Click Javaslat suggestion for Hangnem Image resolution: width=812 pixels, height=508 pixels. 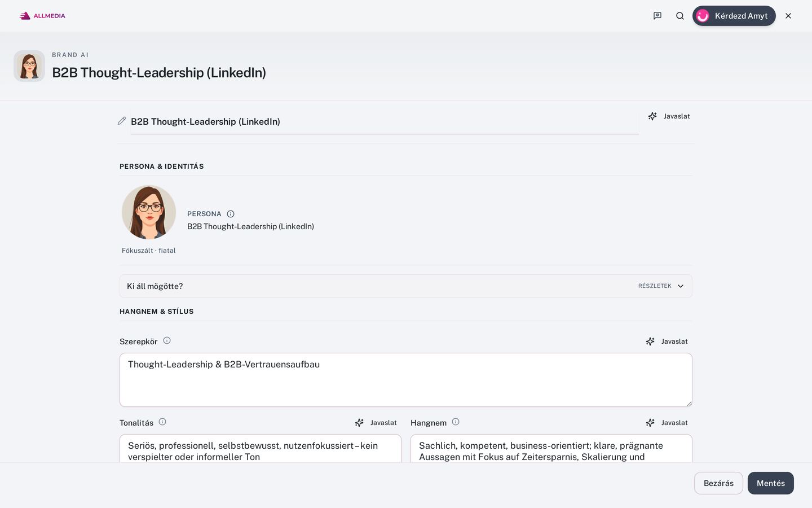667,423
